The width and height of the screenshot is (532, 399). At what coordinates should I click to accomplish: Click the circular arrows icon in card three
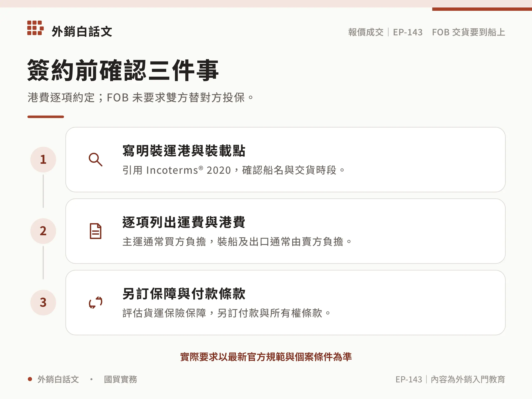(x=95, y=303)
